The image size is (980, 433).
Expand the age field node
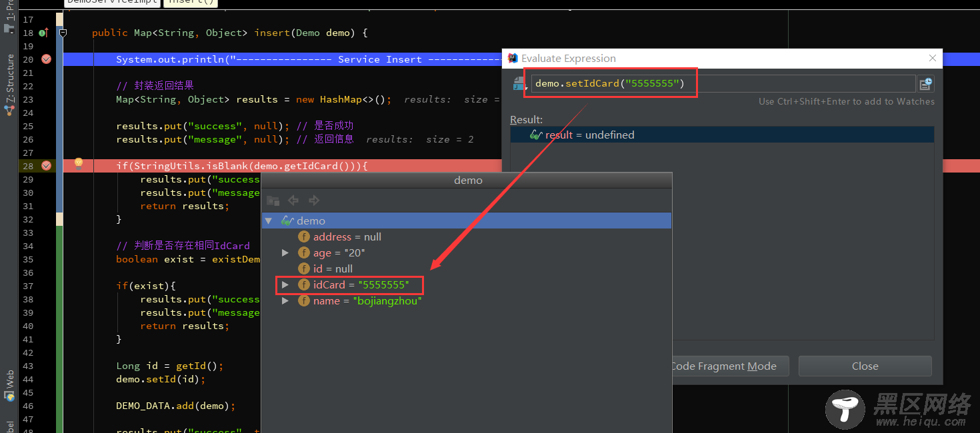pyautogui.click(x=285, y=252)
